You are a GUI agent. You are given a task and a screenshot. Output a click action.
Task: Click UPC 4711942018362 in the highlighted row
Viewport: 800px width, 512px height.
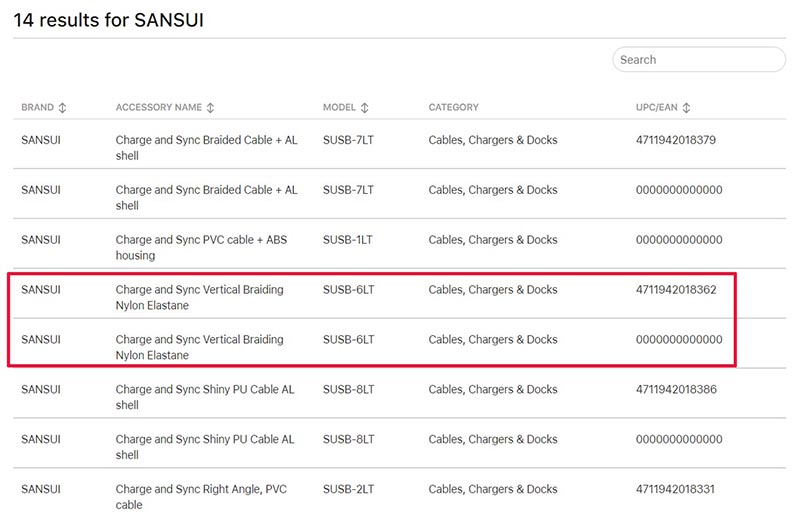click(676, 290)
